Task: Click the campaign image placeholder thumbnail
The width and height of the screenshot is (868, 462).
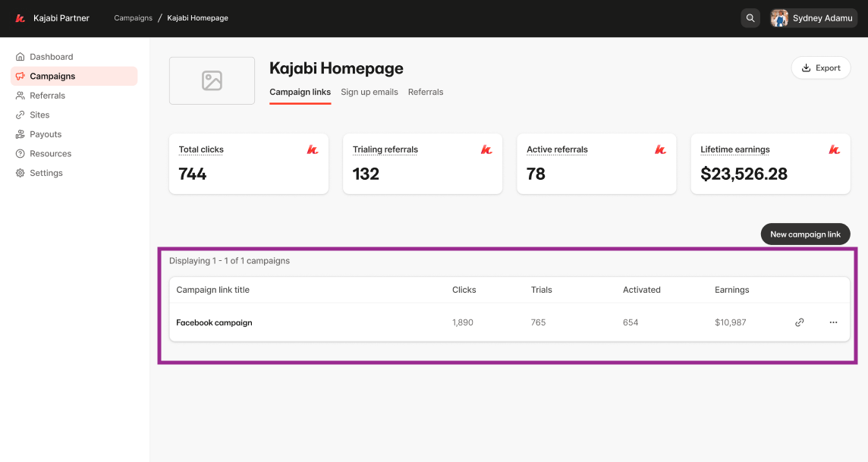Action: tap(212, 80)
